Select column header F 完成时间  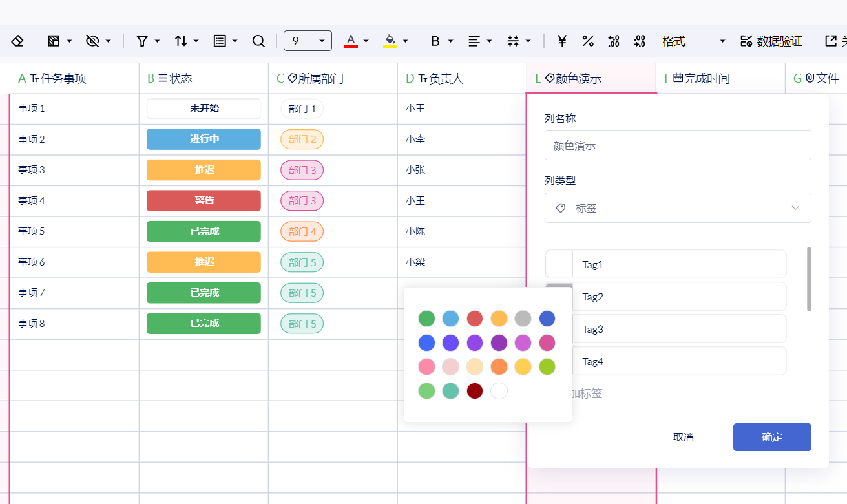pyautogui.click(x=720, y=78)
